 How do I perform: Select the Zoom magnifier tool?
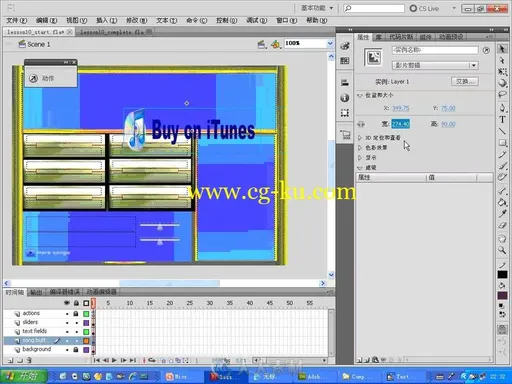pos(502,250)
